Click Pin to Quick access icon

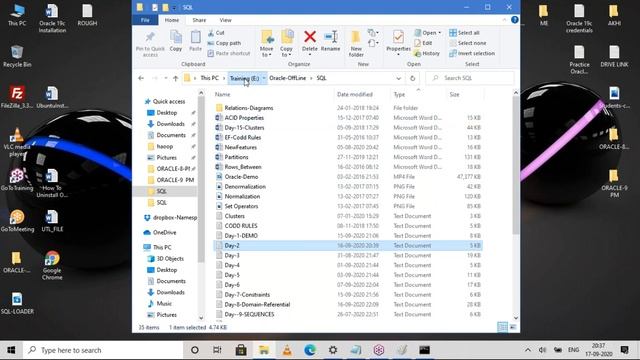click(150, 38)
